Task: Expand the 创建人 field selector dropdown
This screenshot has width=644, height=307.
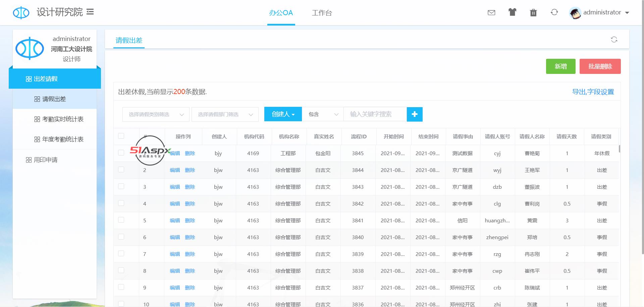Action: pos(283,114)
